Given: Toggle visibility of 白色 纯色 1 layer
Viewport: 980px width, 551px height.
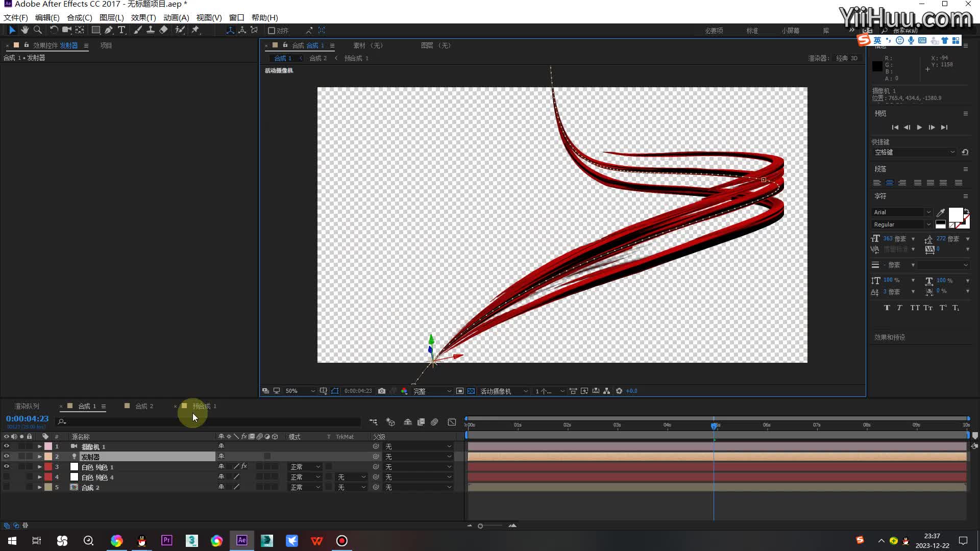Looking at the screenshot, I should (x=6, y=467).
